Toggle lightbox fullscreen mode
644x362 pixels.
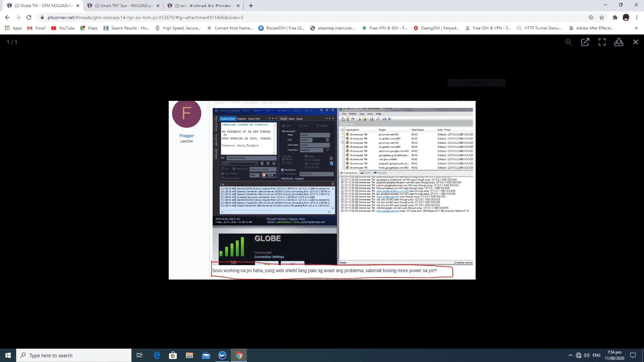click(602, 42)
